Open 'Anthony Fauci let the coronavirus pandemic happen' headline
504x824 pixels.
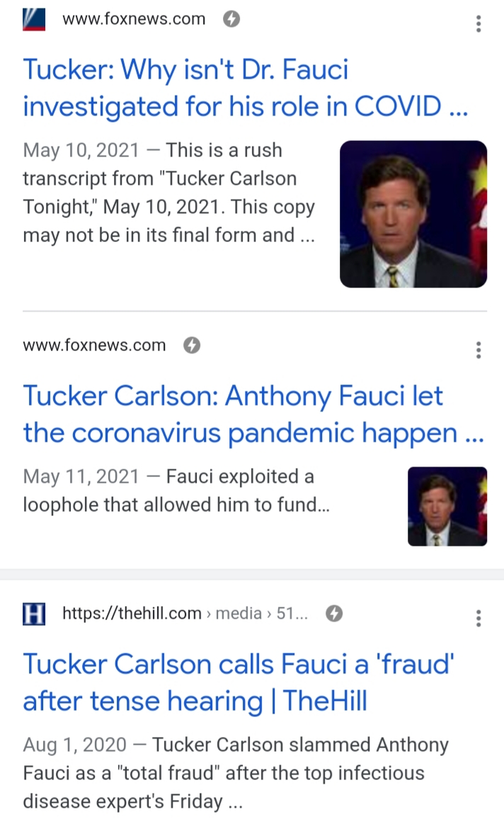coord(253,414)
